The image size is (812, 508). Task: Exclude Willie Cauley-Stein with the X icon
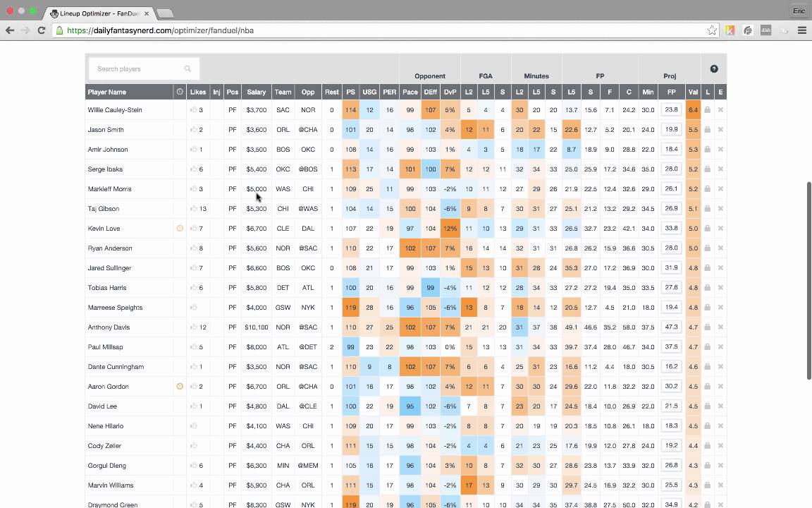click(720, 110)
